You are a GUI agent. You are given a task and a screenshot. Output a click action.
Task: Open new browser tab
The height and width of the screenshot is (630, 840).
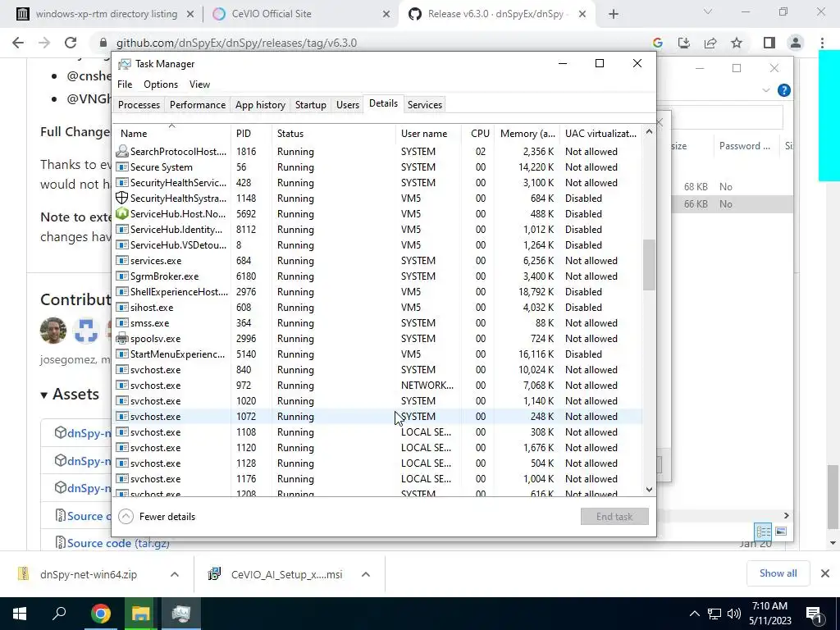(614, 15)
